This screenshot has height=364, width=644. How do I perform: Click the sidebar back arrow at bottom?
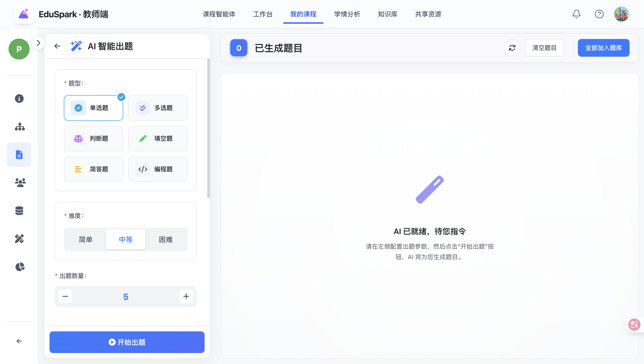click(19, 341)
